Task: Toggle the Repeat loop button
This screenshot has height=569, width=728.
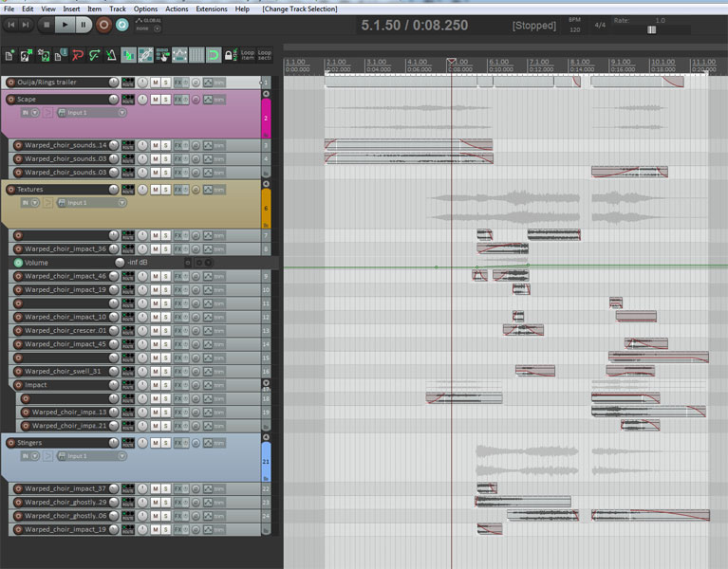Action: pos(122,25)
